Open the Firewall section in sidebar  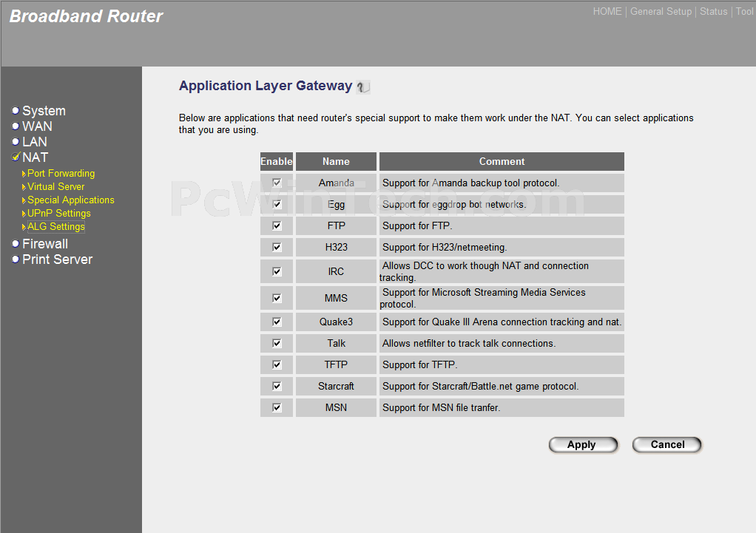pos(45,244)
